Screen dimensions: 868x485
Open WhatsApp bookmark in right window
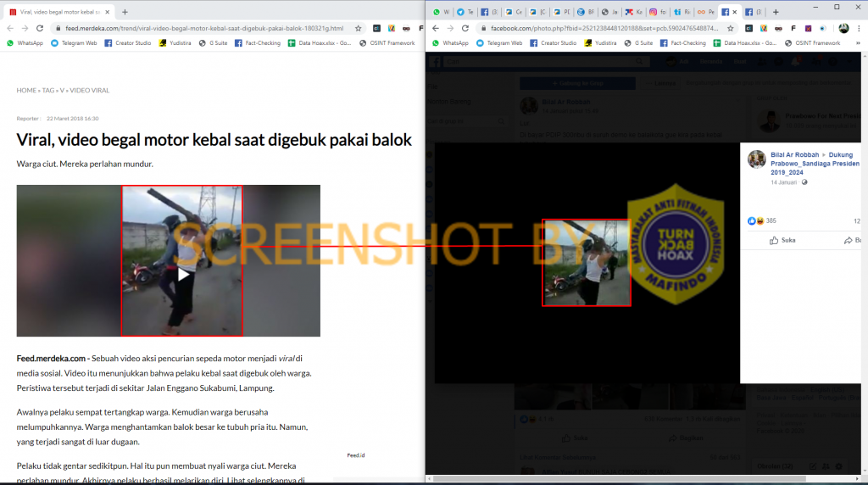450,42
